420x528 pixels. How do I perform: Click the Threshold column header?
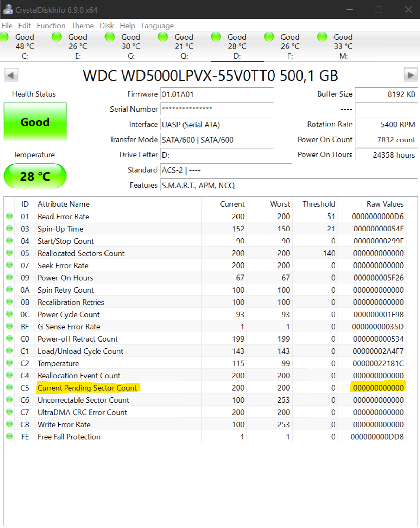319,204
